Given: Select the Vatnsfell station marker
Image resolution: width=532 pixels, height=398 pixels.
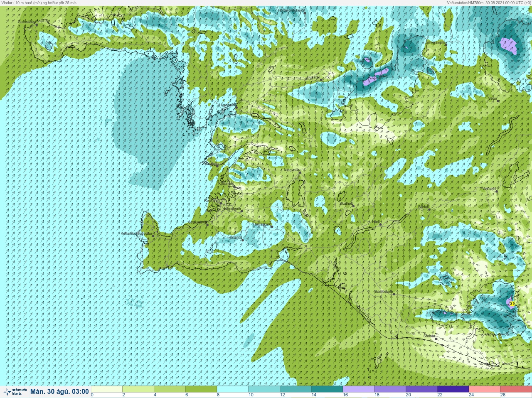Looking at the screenshot, I should click(x=497, y=191).
